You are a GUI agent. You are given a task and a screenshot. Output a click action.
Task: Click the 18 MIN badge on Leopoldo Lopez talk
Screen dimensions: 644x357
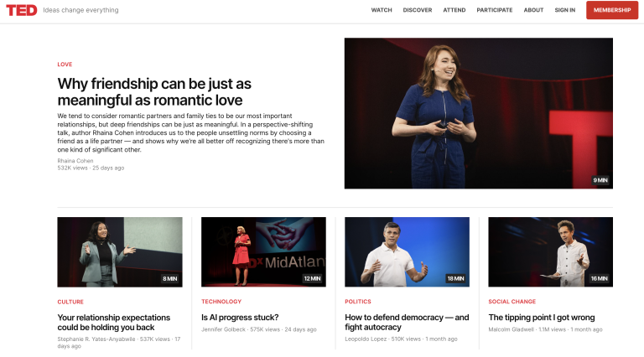point(455,278)
